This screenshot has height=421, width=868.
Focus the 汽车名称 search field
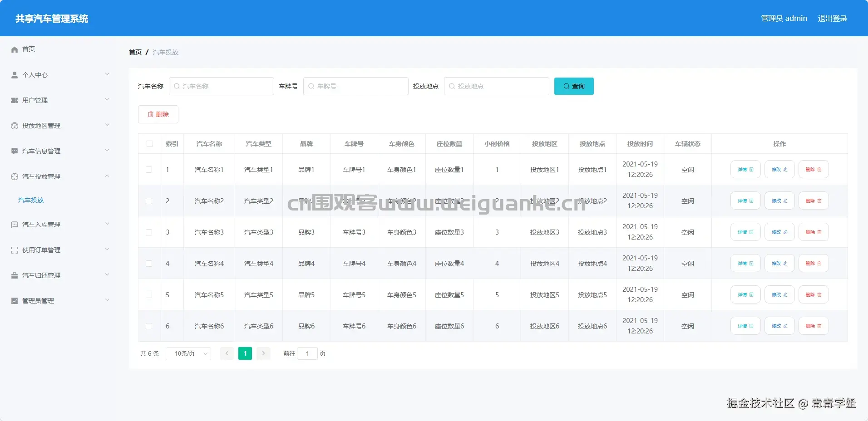click(x=222, y=86)
